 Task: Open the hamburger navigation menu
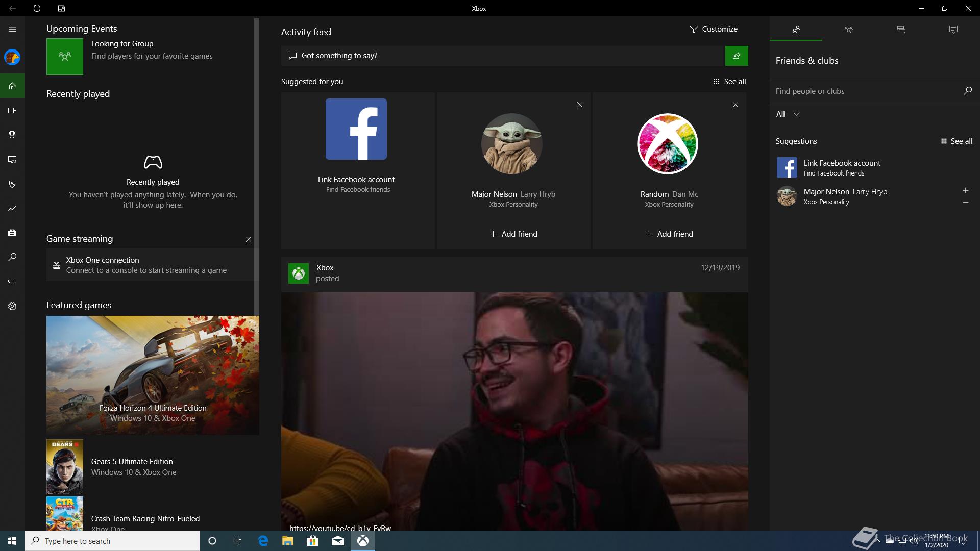pyautogui.click(x=12, y=30)
